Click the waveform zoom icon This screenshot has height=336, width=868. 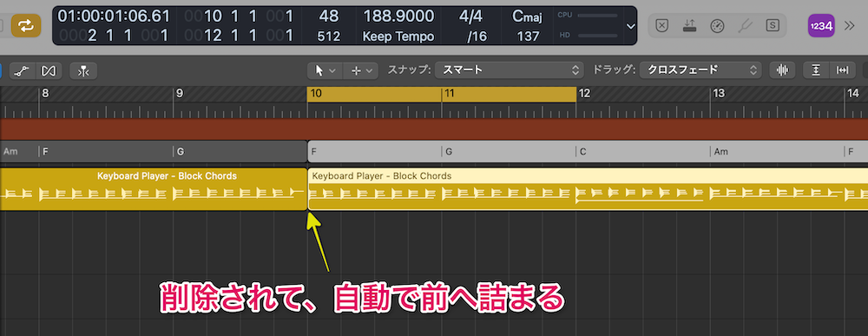(x=782, y=70)
